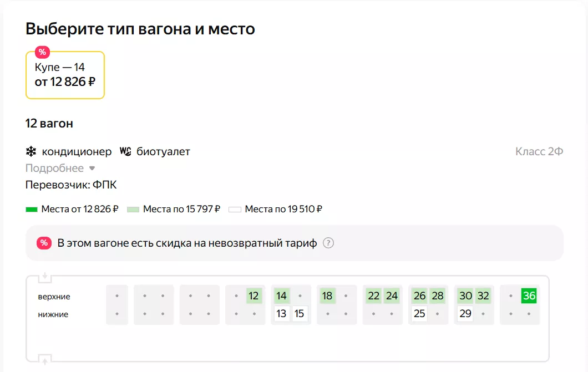
Task: Pick lower seat 29
Action: click(465, 314)
